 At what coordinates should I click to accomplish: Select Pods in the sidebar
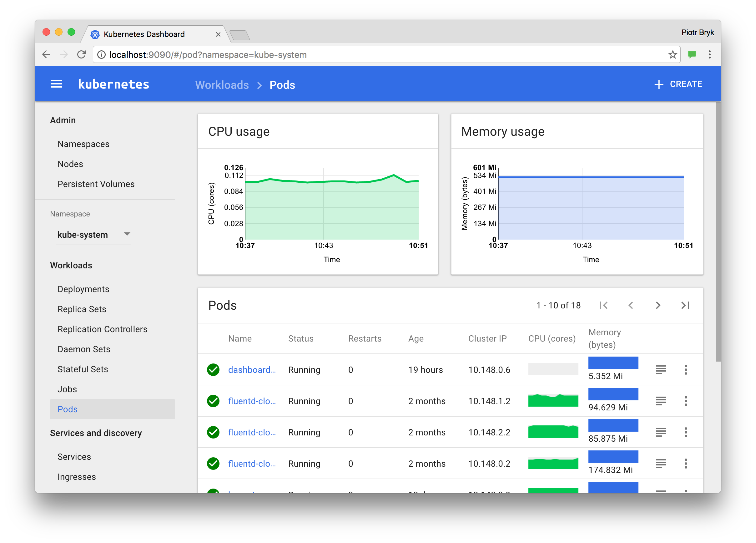tap(112, 409)
